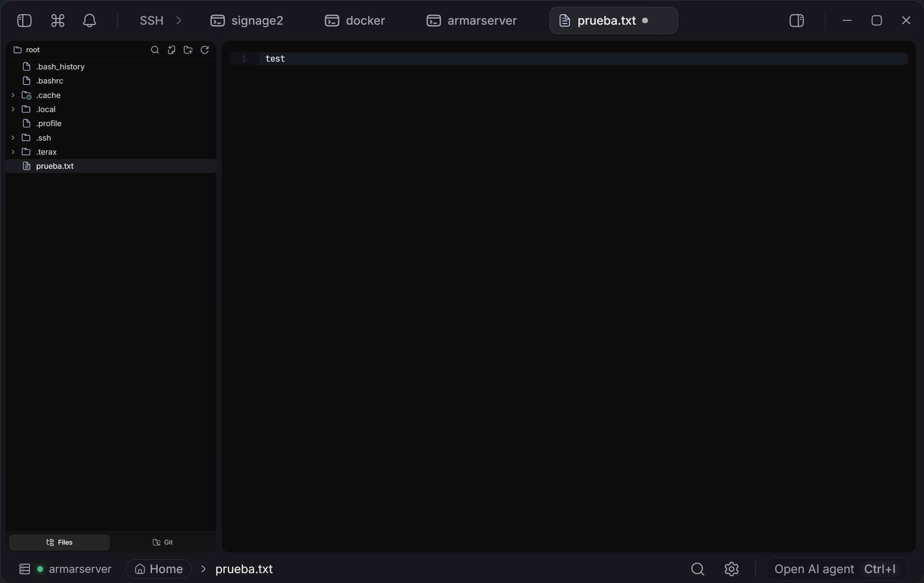Image resolution: width=924 pixels, height=583 pixels.
Task: Expand the SSH breadcrumb chevron
Action: (178, 20)
